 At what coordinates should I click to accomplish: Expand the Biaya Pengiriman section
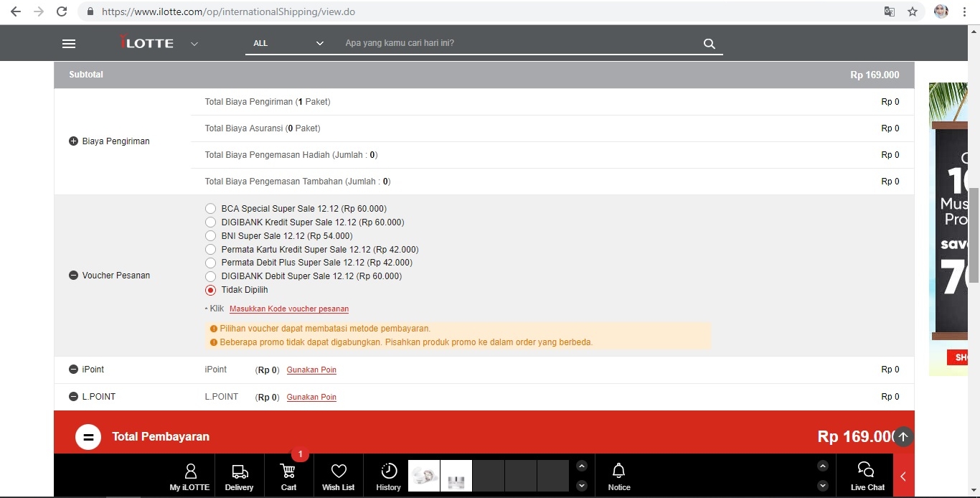pos(73,141)
